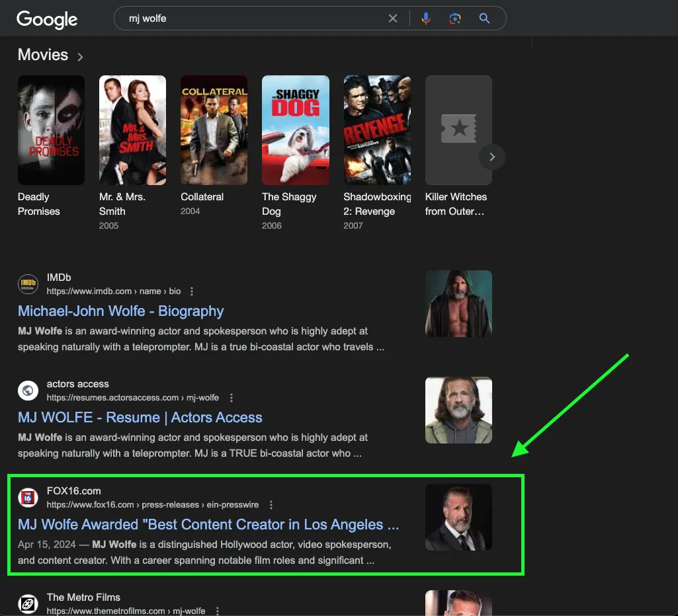Start voice search with the microphone icon
678x616 pixels.
pos(426,19)
